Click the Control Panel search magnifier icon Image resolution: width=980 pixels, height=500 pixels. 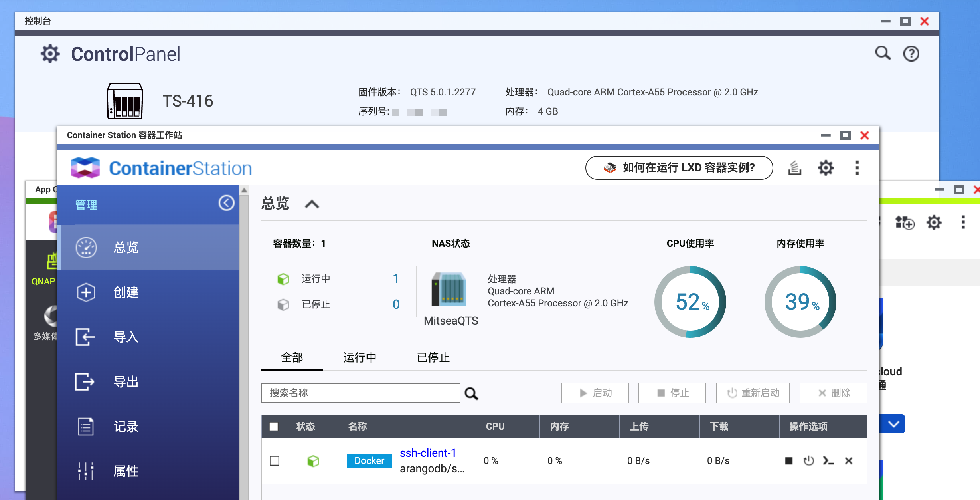[x=883, y=53]
